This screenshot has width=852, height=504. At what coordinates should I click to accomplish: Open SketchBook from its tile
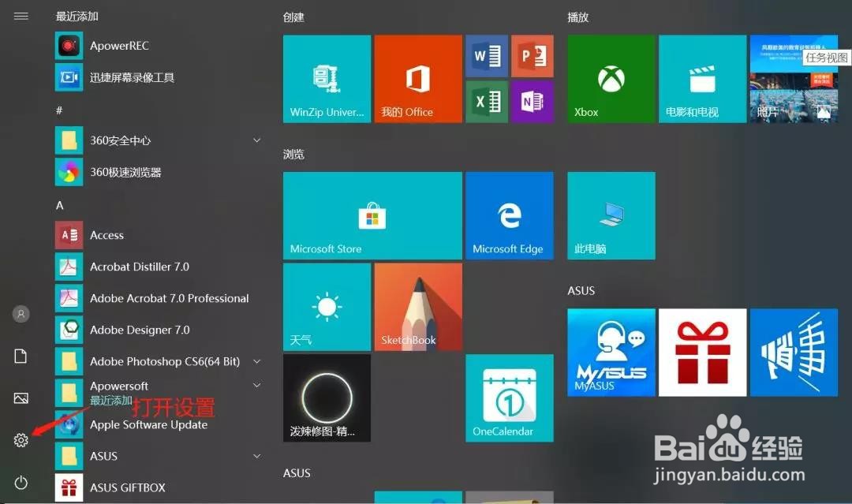point(417,306)
